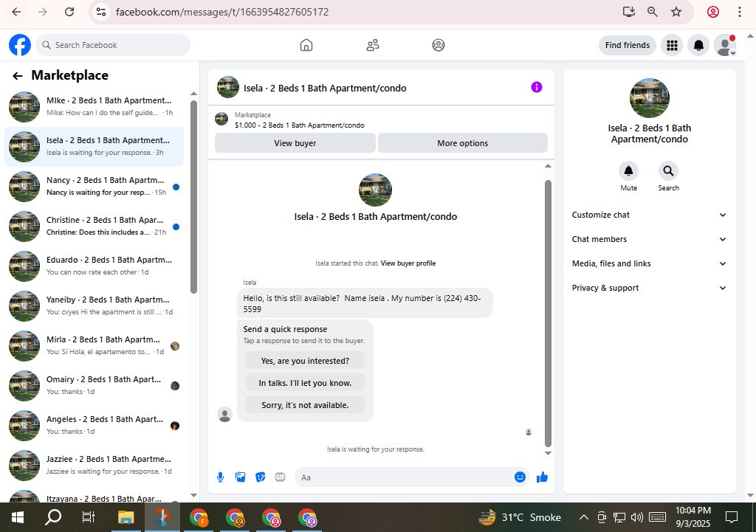Open the emoji picker smiley icon
Image resolution: width=756 pixels, height=532 pixels.
[x=520, y=477]
